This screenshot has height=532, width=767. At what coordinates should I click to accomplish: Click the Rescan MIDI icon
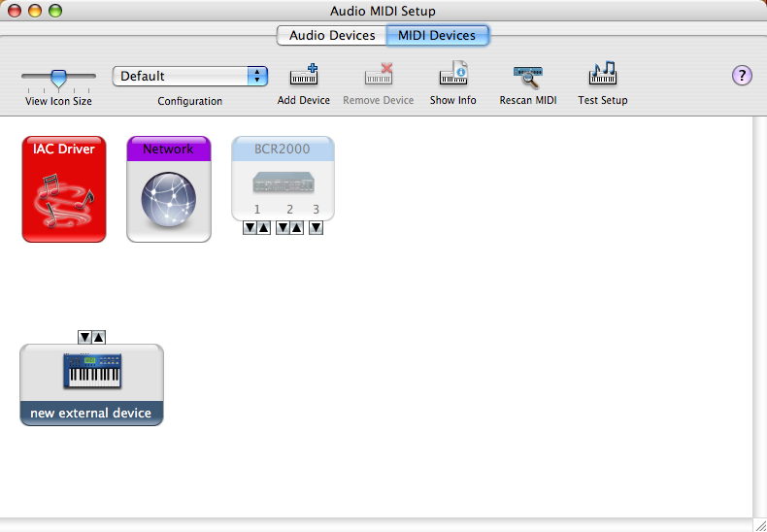tap(528, 77)
